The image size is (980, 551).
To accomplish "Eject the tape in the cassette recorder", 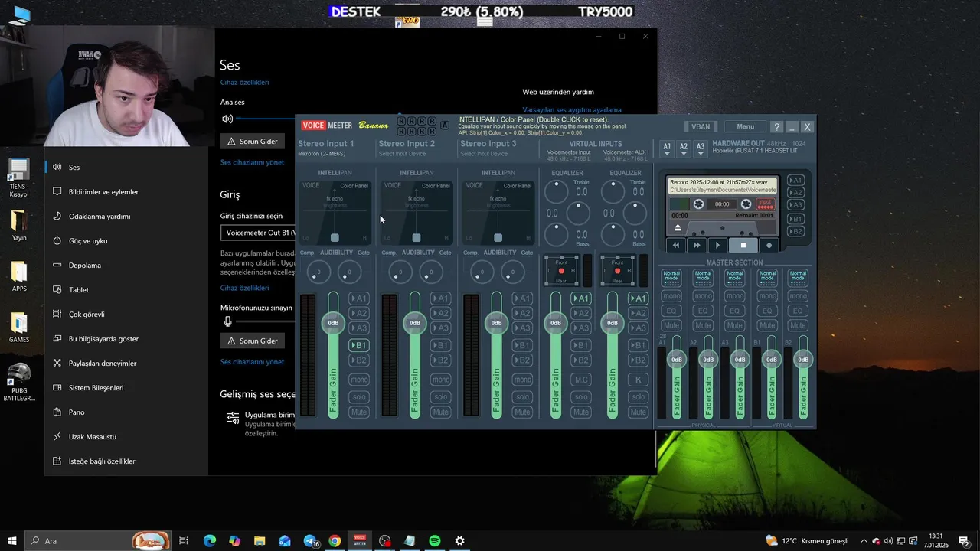I will pos(678,228).
